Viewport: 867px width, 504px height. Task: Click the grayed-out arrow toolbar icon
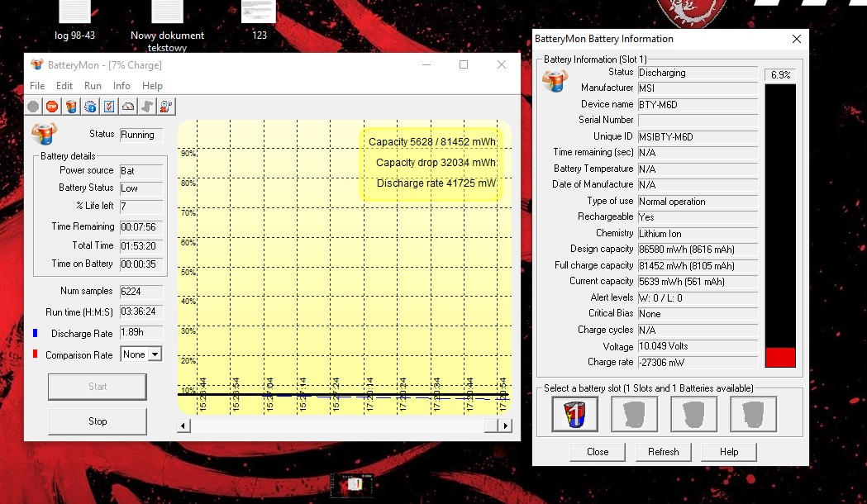click(x=147, y=106)
